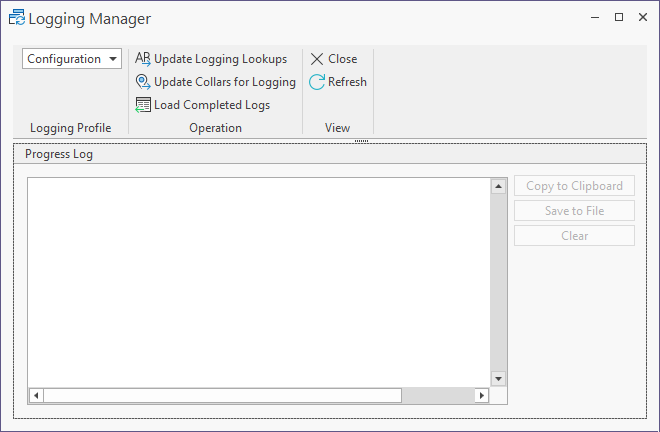Click the Update Collars for Logging icon

click(x=143, y=82)
